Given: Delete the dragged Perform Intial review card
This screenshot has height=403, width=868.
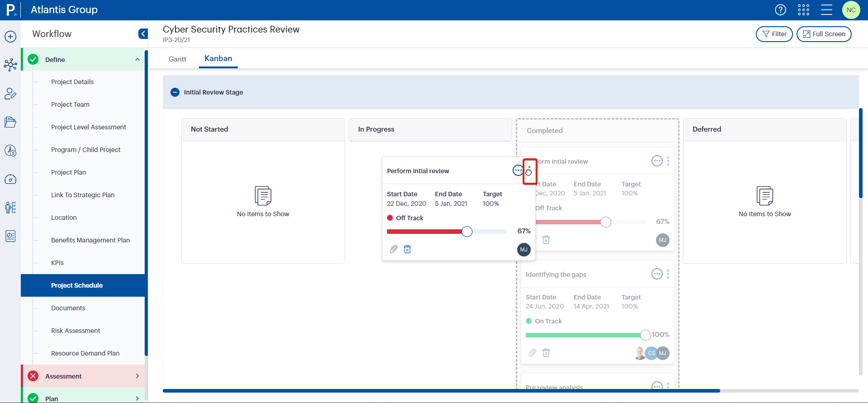Looking at the screenshot, I should (x=407, y=249).
